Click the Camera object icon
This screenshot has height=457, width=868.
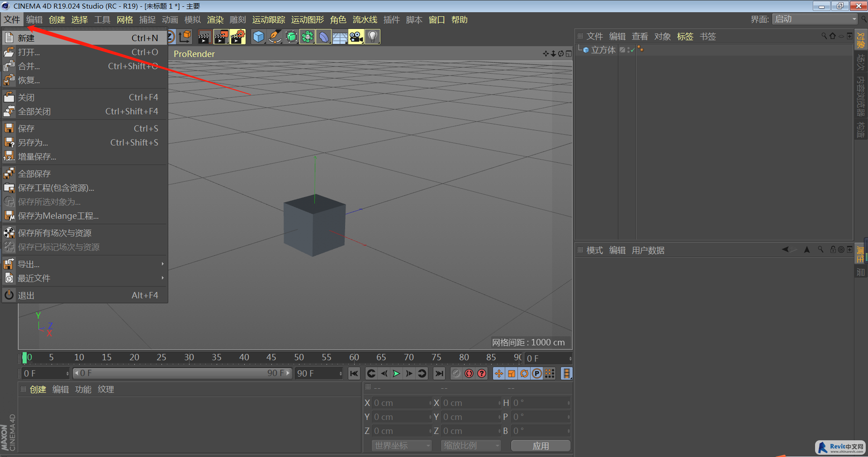pos(356,37)
